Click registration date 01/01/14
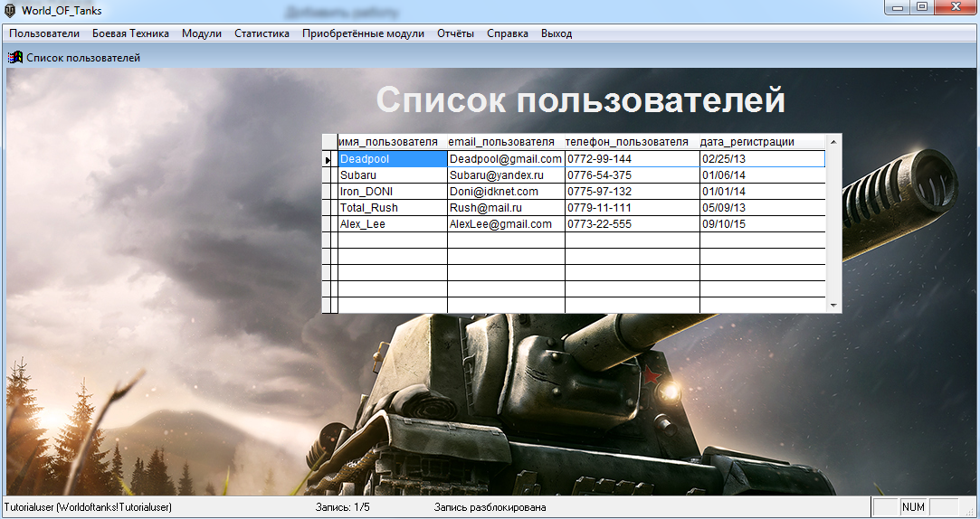Image resolution: width=980 pixels, height=519 pixels. 763,192
